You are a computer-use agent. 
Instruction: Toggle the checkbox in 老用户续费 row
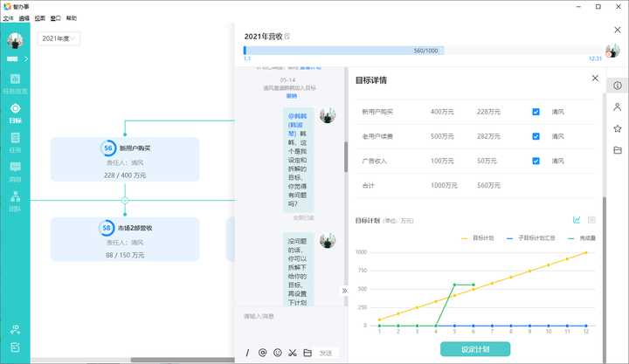536,136
